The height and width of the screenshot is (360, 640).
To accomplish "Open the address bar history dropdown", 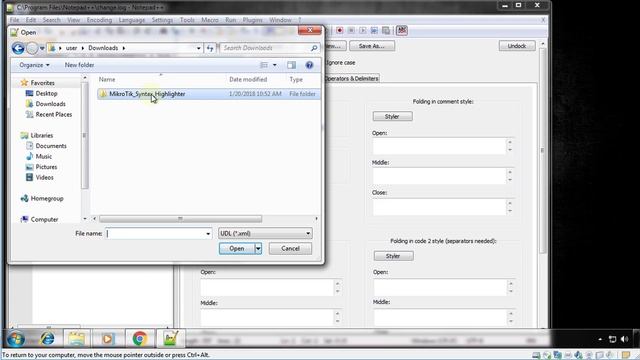I will pyautogui.click(x=198, y=48).
